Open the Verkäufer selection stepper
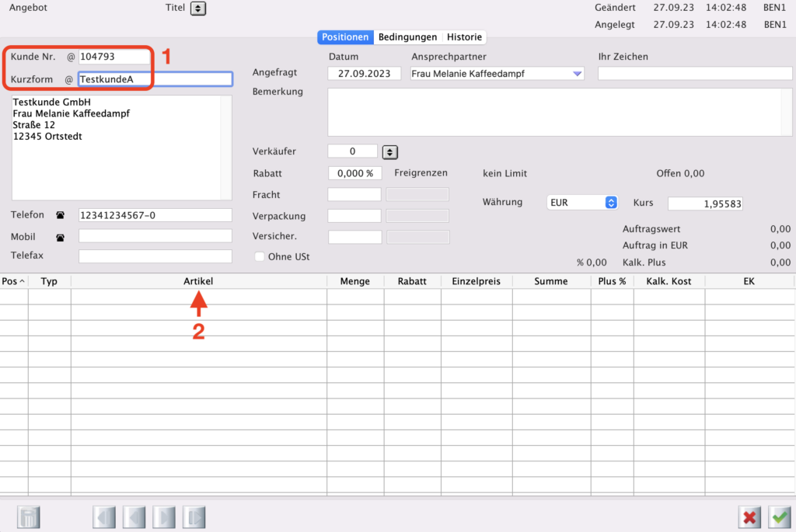Image resolution: width=796 pixels, height=532 pixels. 390,152
